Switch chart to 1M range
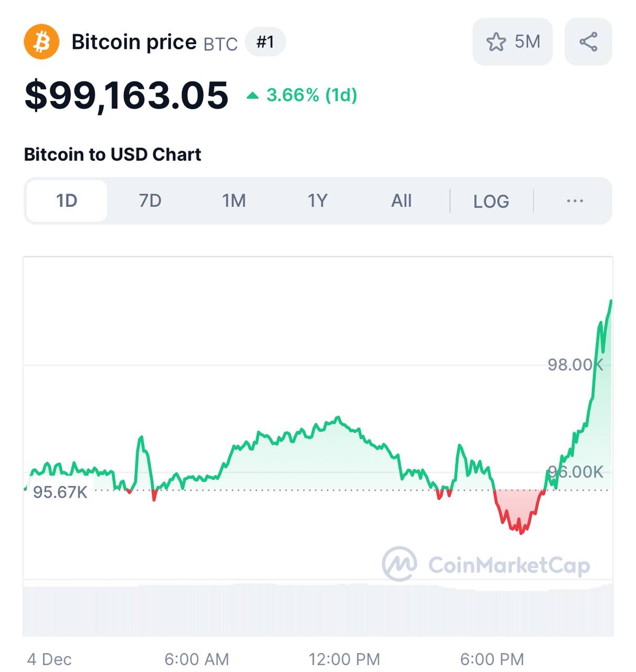The height and width of the screenshot is (672, 636). coord(234,201)
